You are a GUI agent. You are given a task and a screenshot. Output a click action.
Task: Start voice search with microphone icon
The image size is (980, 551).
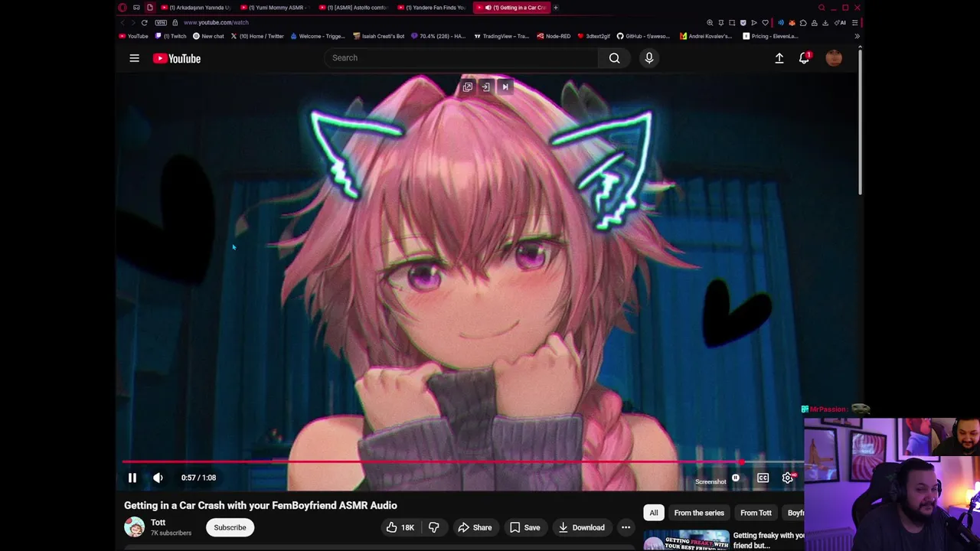pos(648,58)
